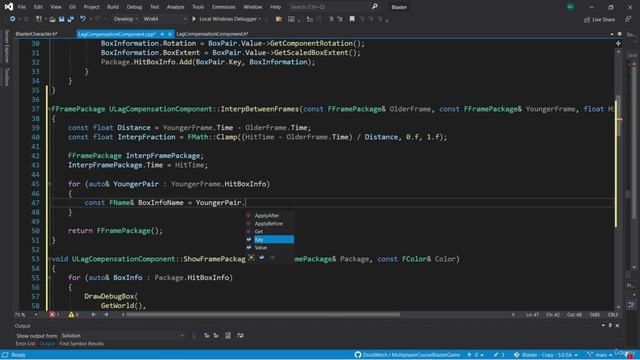Collapse the ShowFramePackage function at line 53

click(49, 259)
